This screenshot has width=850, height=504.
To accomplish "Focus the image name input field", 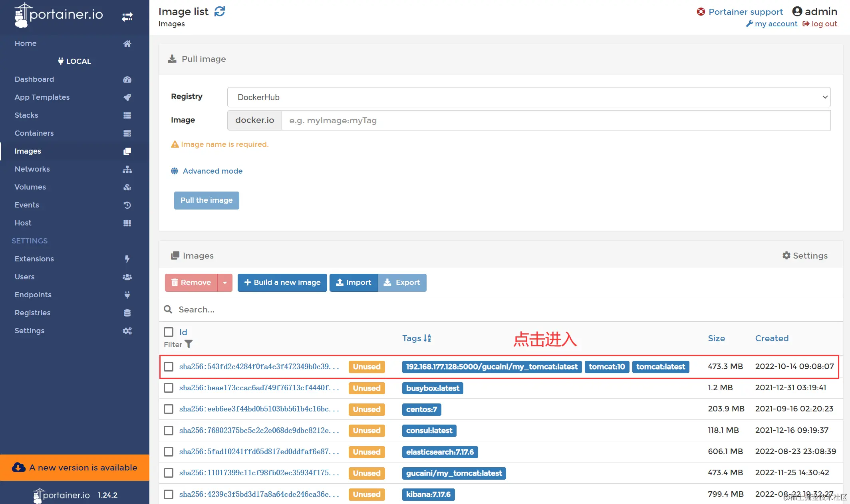I will click(555, 120).
